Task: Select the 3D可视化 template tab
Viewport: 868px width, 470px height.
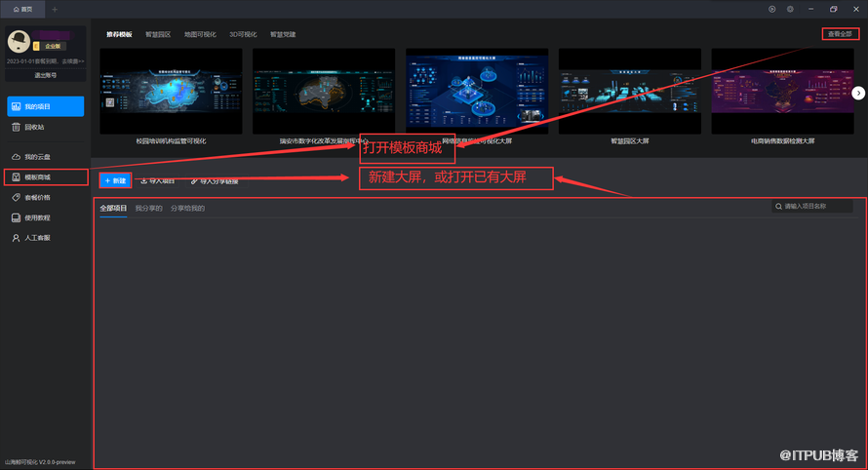Action: click(x=243, y=34)
